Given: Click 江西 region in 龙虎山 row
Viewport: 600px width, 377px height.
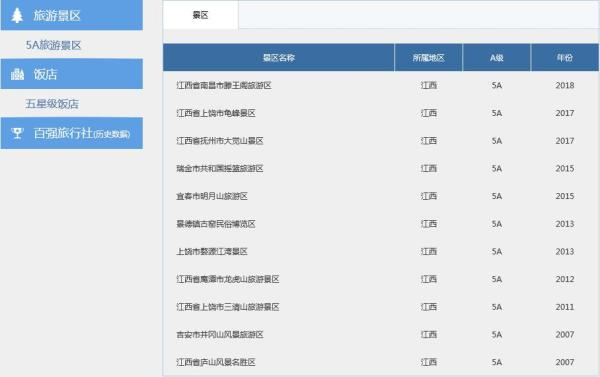Looking at the screenshot, I should (x=429, y=279).
